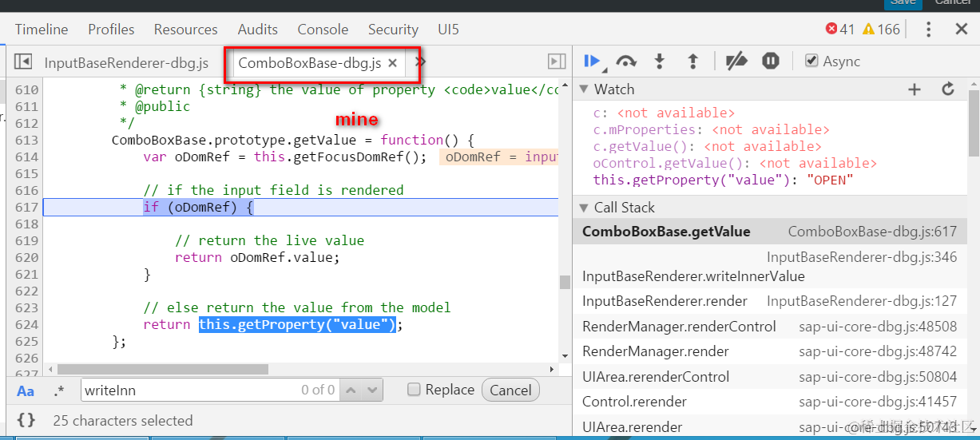Switch to InputBaseRenderer-dbg.js file tab
This screenshot has width=980, height=440.
tap(126, 62)
